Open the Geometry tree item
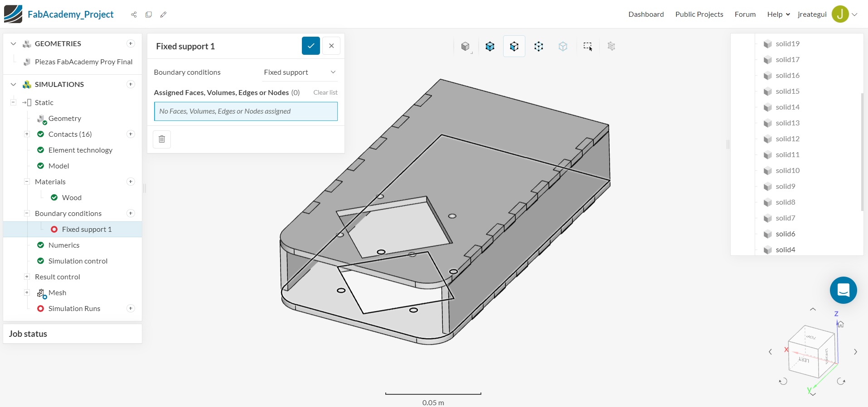Viewport: 868px width, 407px height. coord(65,119)
